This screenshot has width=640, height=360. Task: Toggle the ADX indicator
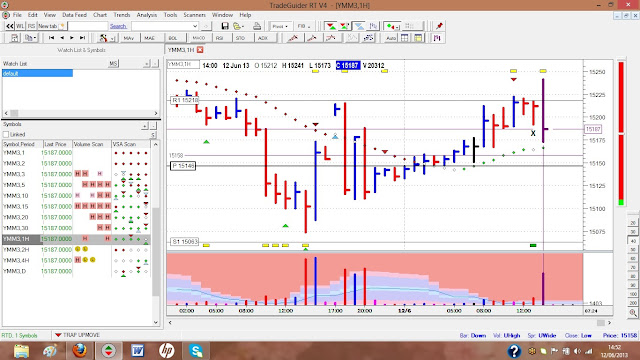tap(264, 38)
